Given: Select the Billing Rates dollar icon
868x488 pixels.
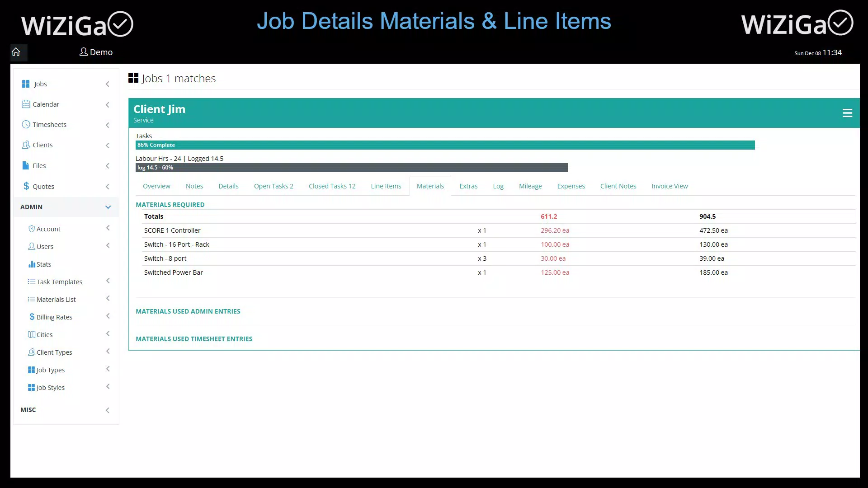Looking at the screenshot, I should 32,317.
